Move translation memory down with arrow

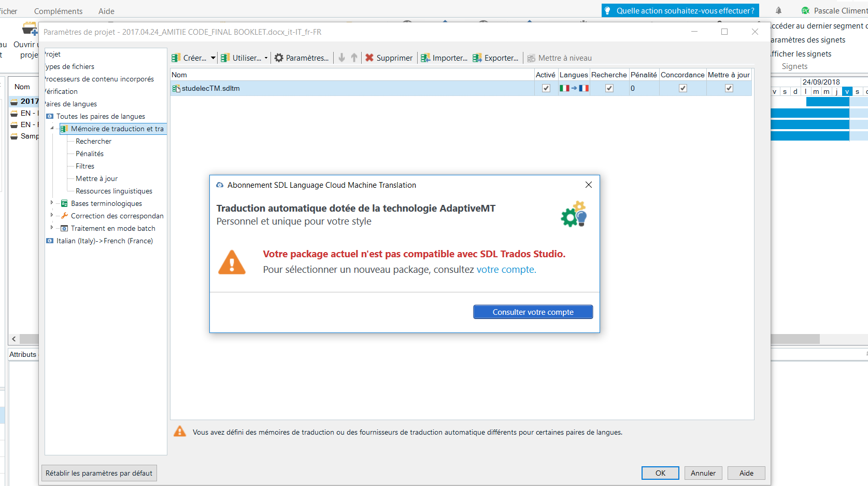(x=341, y=58)
